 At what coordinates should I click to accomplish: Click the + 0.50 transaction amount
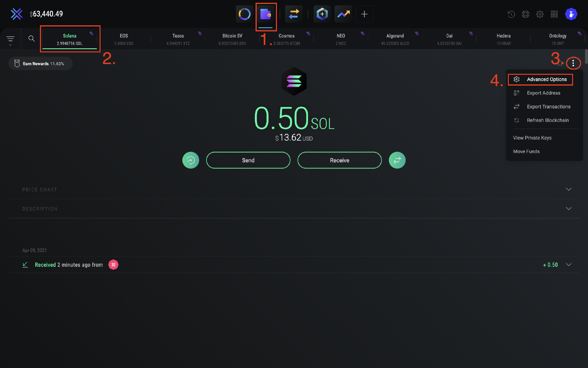tap(550, 265)
